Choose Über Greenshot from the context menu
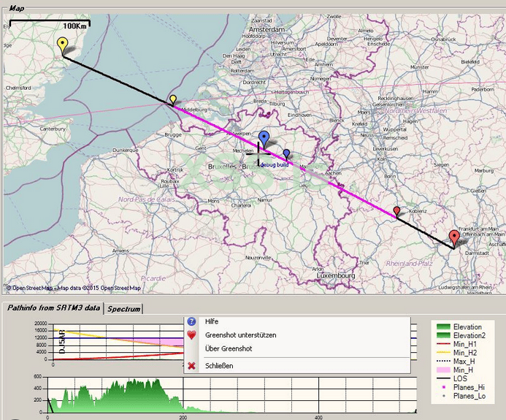 click(x=229, y=348)
